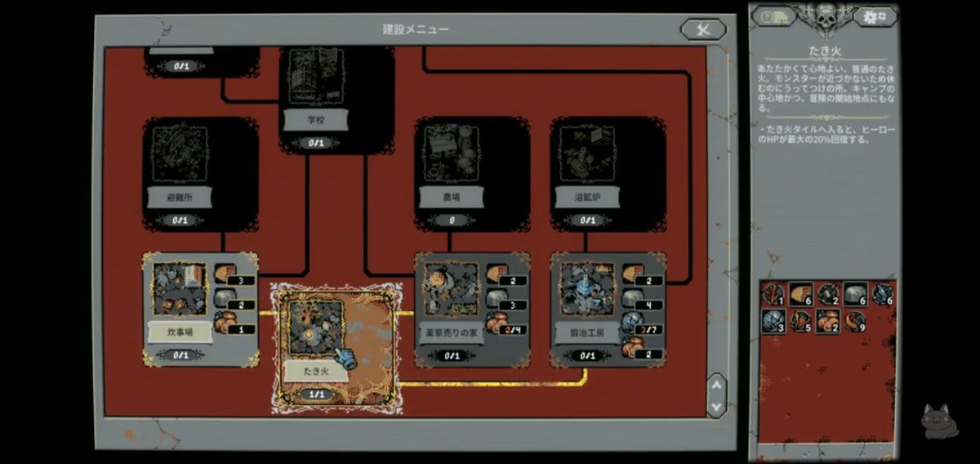Click the campfire description paragraph in info panel
The width and height of the screenshot is (980, 464).
pyautogui.click(x=825, y=87)
